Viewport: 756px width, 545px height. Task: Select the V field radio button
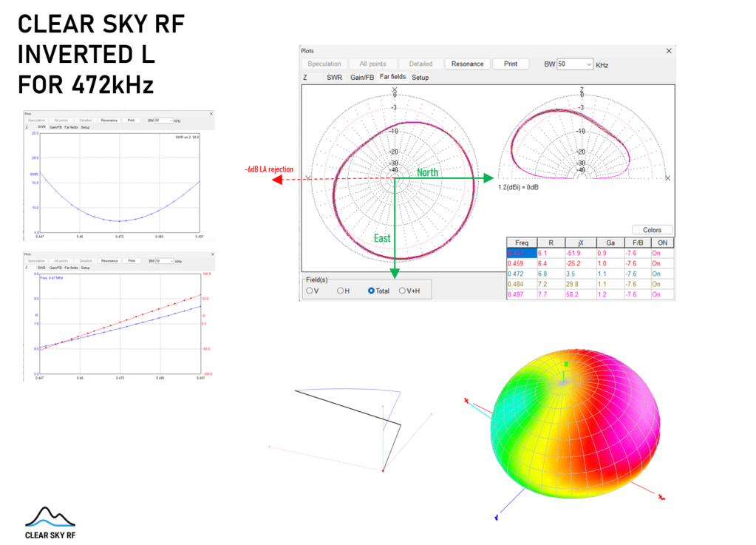[x=310, y=291]
